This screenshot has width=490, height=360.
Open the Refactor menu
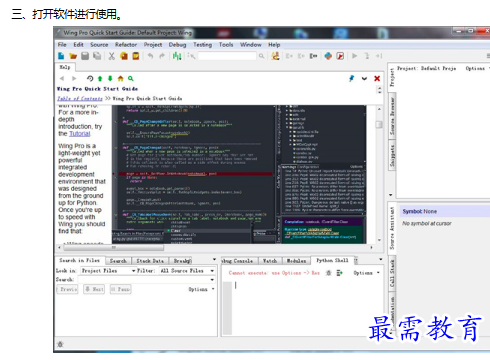(126, 44)
